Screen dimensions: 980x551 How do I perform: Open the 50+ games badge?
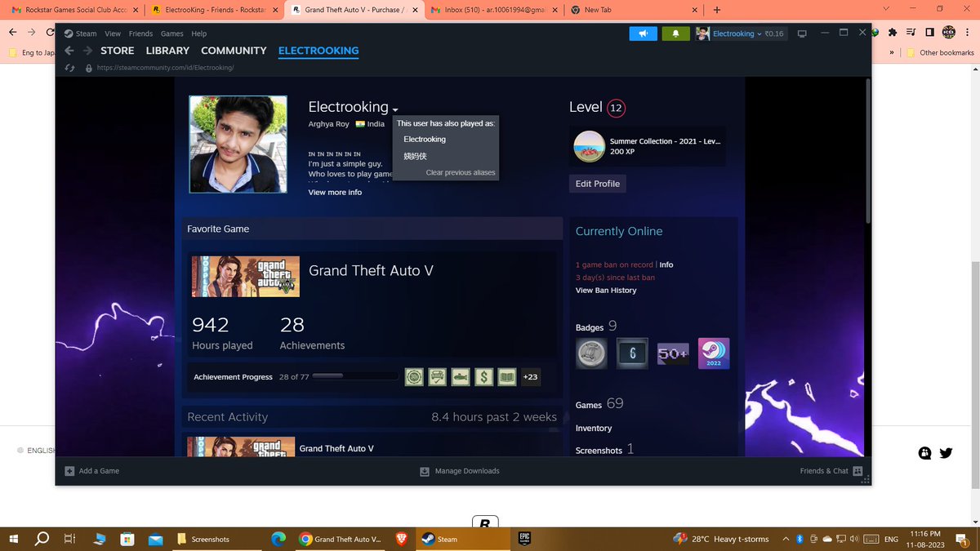click(673, 353)
